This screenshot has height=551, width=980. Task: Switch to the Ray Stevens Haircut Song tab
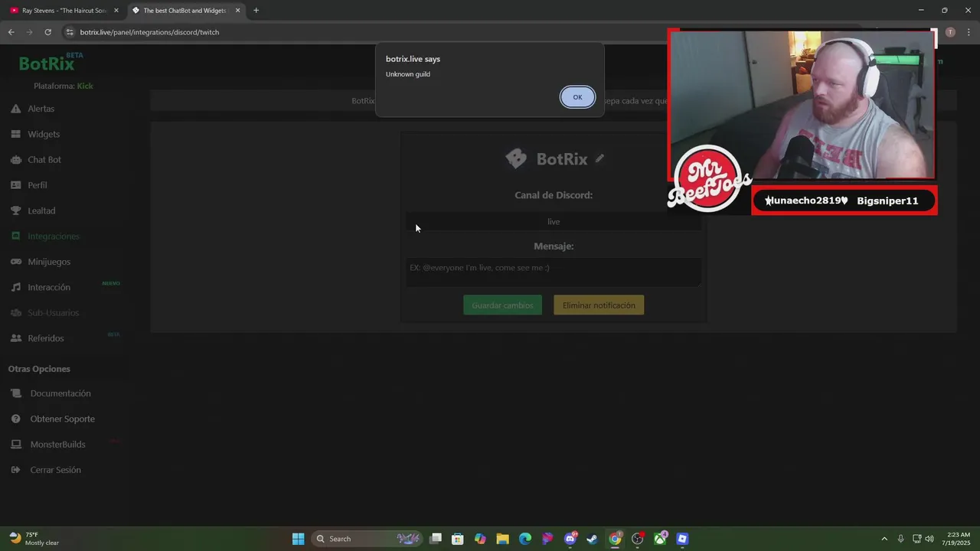click(x=64, y=11)
